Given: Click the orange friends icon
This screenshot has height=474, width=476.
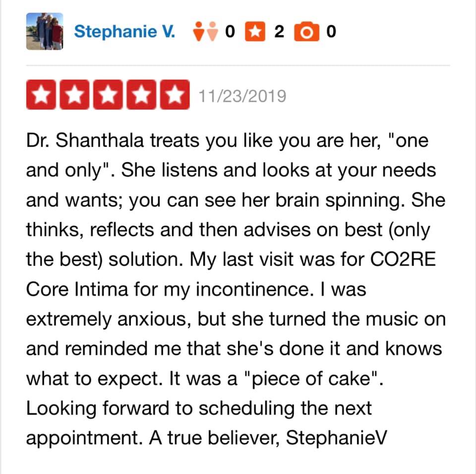Looking at the screenshot, I should (205, 32).
